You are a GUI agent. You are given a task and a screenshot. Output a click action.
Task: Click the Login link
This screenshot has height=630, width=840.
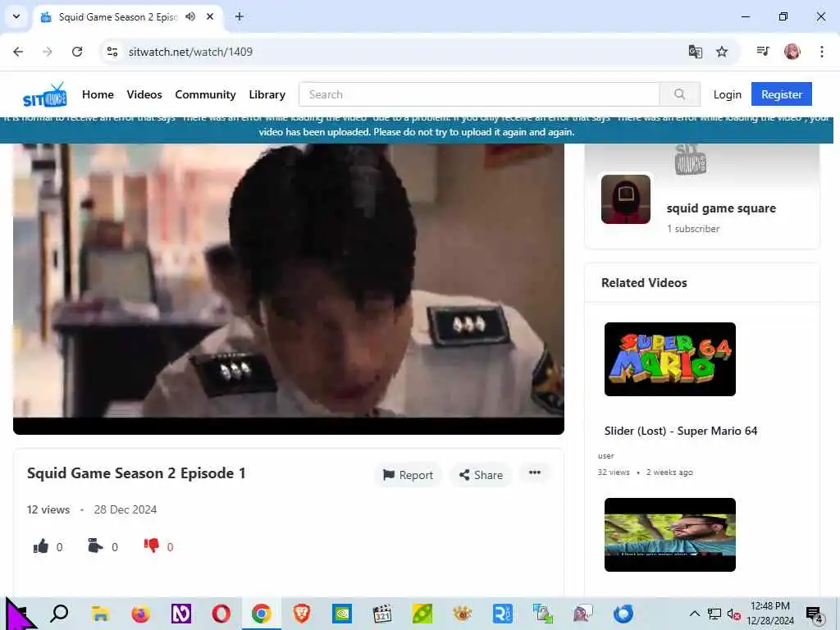[727, 94]
